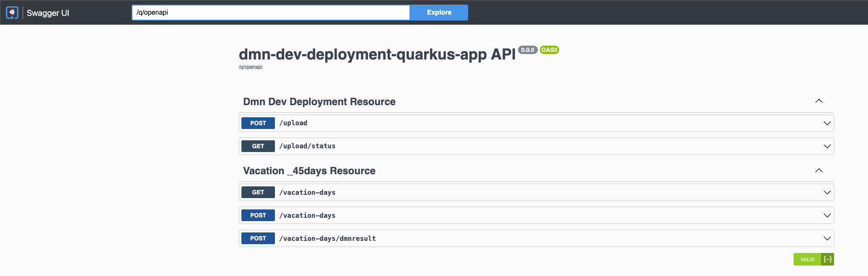Image resolution: width=868 pixels, height=276 pixels.
Task: Click the Swagger UI brand text
Action: click(x=48, y=13)
